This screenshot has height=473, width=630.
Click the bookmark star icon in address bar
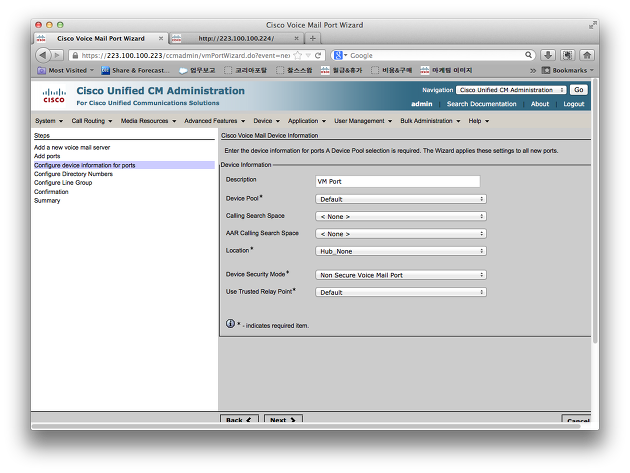(298, 55)
